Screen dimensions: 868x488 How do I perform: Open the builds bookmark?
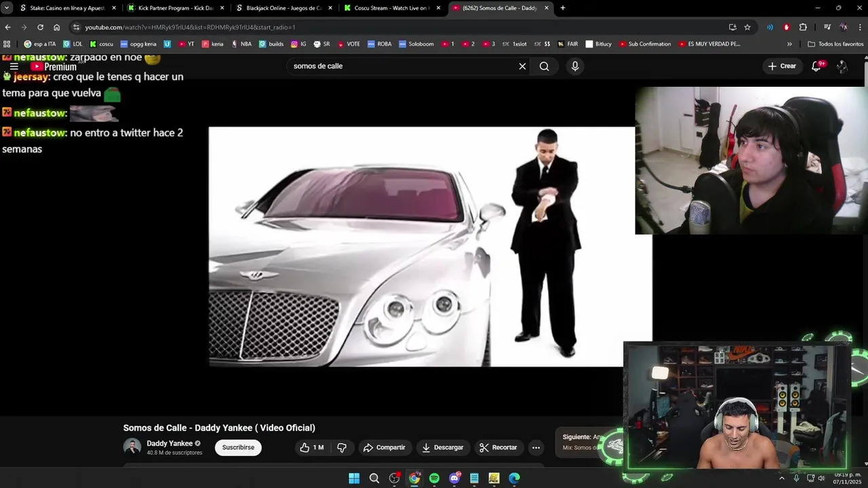pyautogui.click(x=271, y=44)
